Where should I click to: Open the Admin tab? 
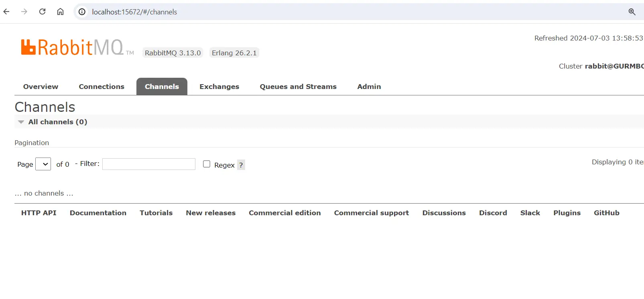[369, 87]
